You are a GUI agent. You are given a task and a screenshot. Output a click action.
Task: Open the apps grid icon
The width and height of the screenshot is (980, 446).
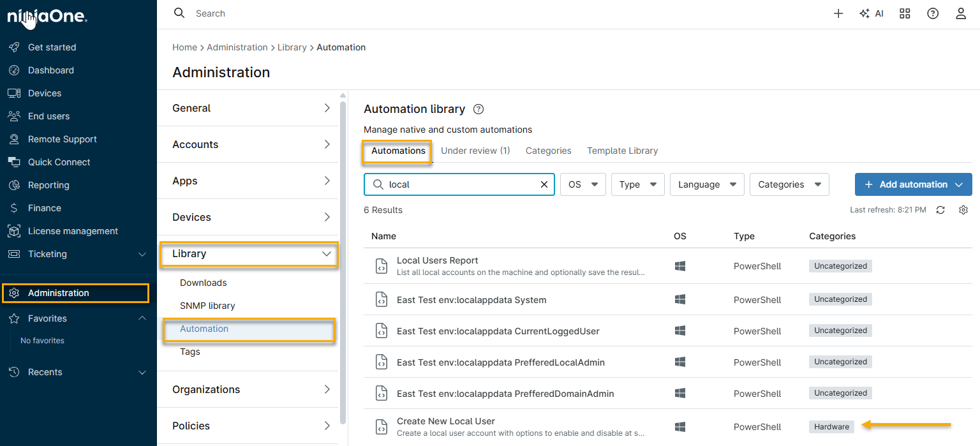click(905, 13)
